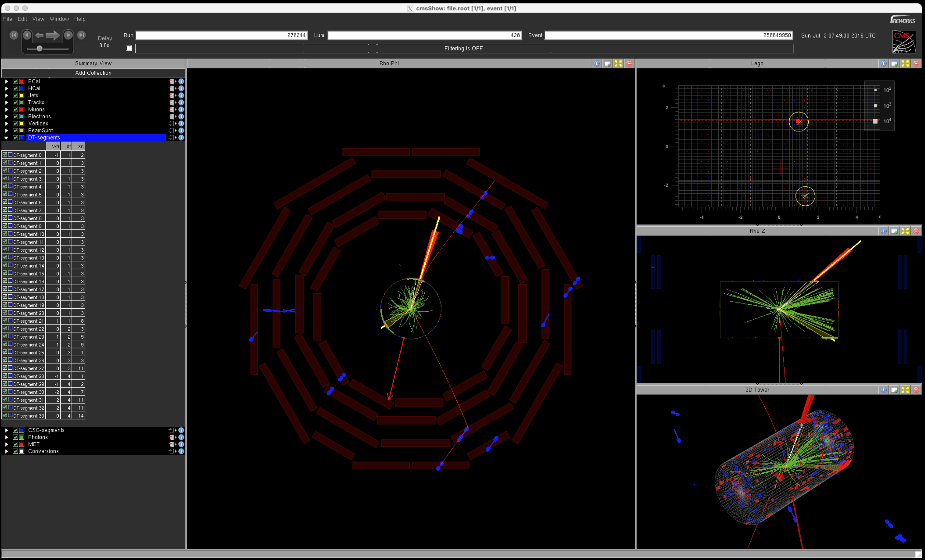Maximize the Rho Z view with yellow arrows
This screenshot has width=925, height=560.
click(905, 231)
